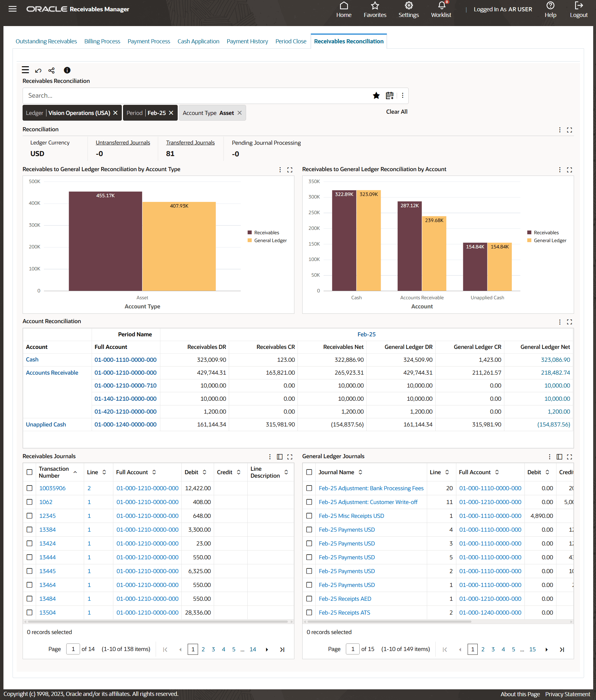The image size is (596, 700).
Task: Sort the Debit column in Receivables Journals
Action: pyautogui.click(x=205, y=472)
